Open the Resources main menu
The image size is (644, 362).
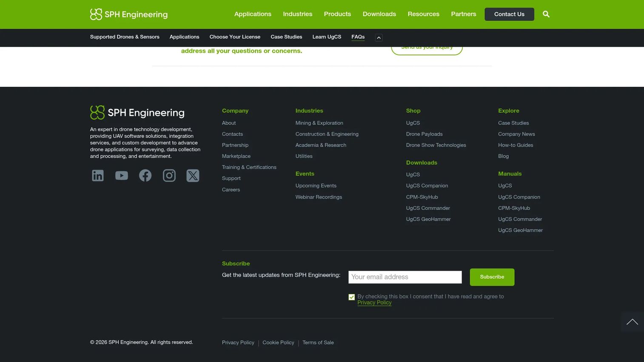(x=424, y=14)
